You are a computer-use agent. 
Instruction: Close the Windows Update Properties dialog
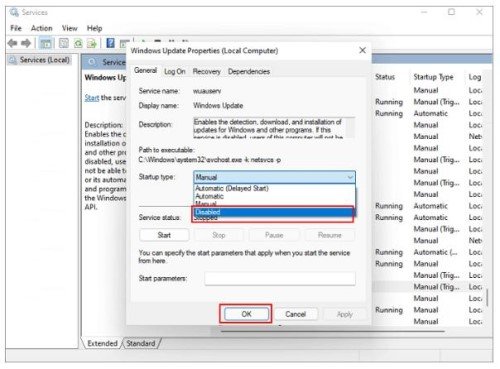click(x=362, y=50)
